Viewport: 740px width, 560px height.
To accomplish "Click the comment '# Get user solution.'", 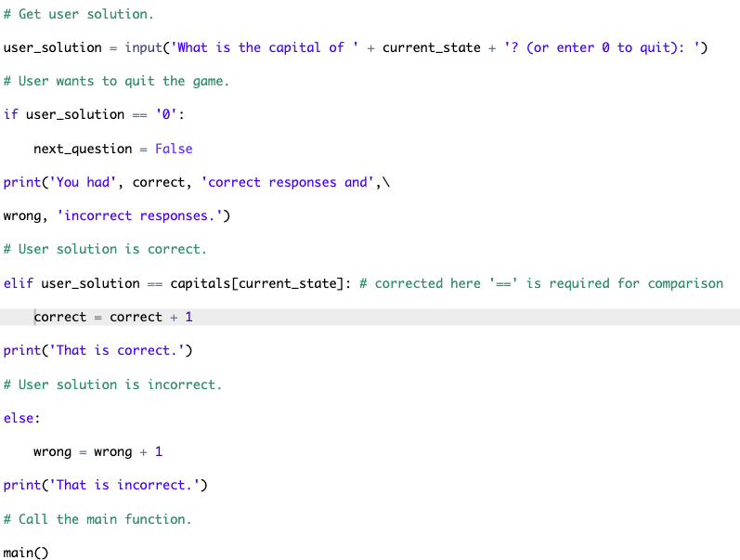I will 78,14.
